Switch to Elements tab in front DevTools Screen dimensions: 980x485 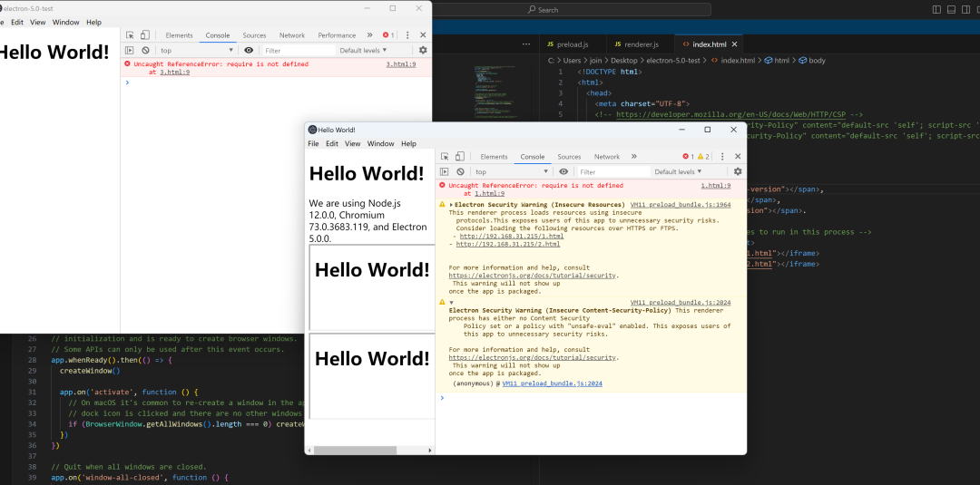point(494,157)
